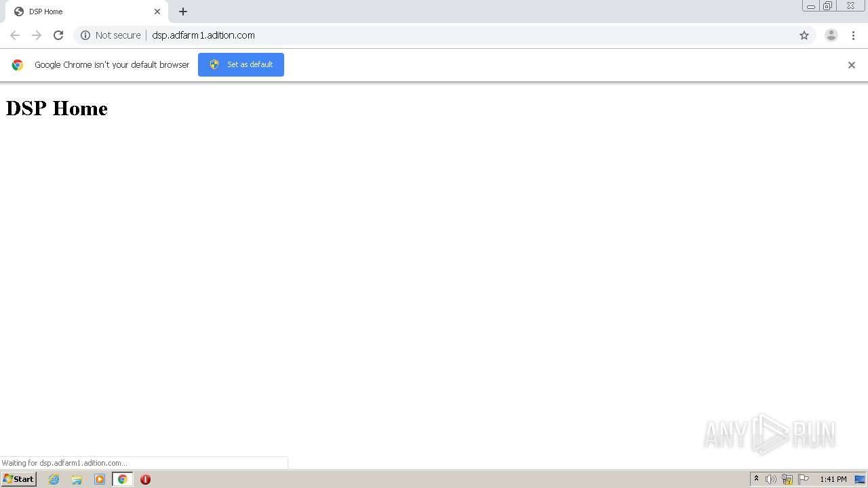Select the DSP Home tab
Viewport: 868px width, 488px height.
click(x=87, y=12)
